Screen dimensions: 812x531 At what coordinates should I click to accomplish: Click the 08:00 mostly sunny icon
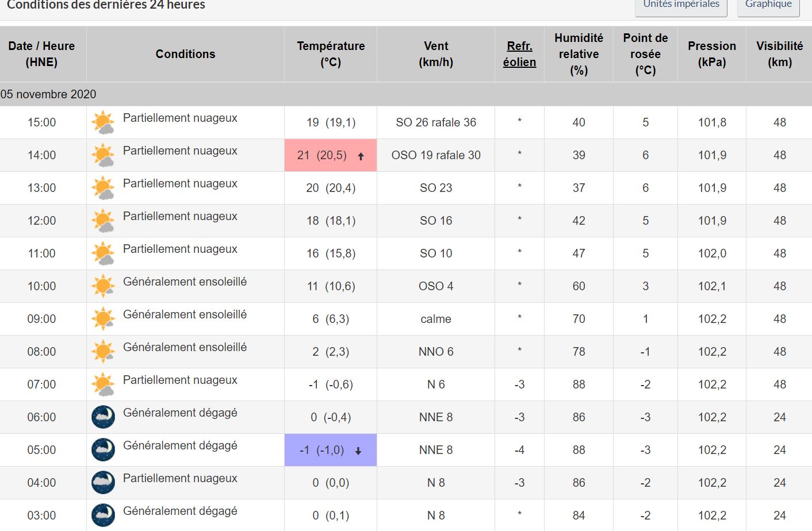(x=103, y=352)
